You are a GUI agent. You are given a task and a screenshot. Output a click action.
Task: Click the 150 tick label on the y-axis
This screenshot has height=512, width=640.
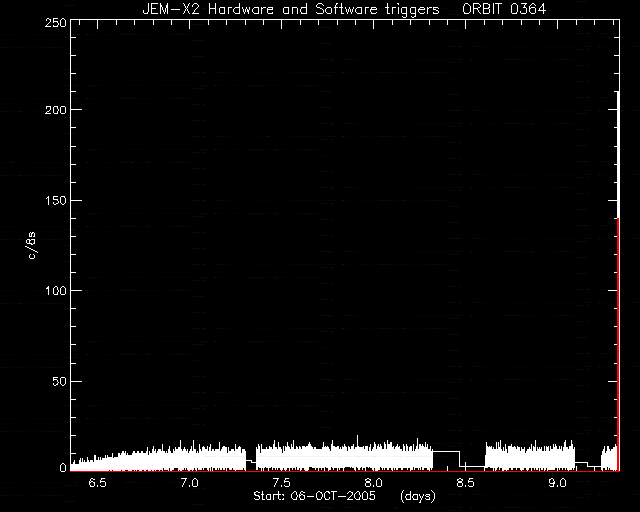(x=56, y=200)
